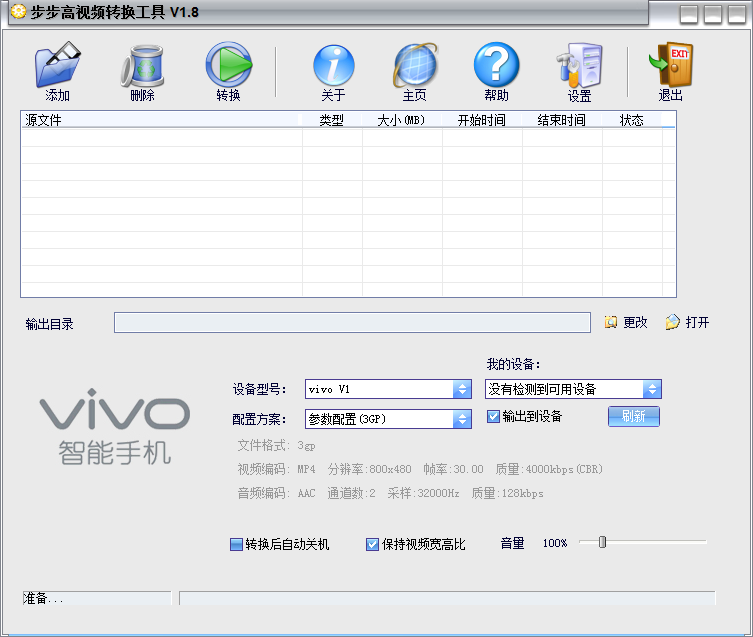Click the 大小(MB) column header
This screenshot has height=637, width=753.
tap(401, 120)
